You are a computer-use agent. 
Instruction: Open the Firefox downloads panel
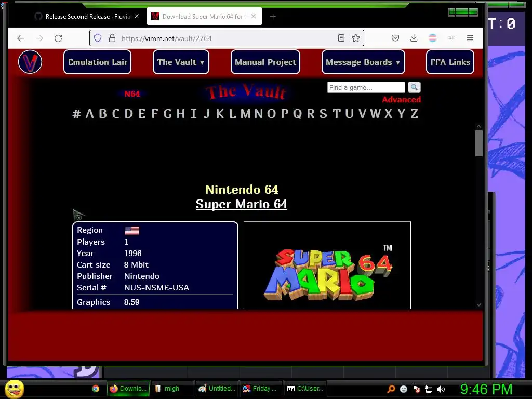coord(414,38)
